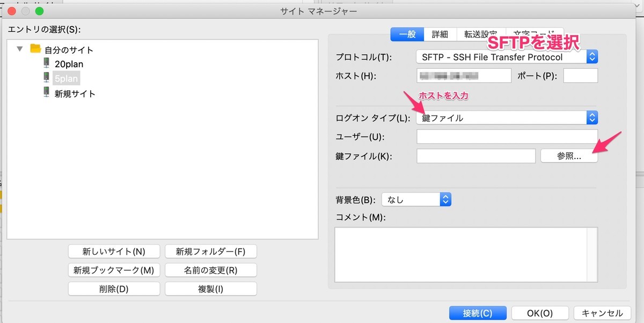
Task: Select the 20plan site entry
Action: point(69,64)
